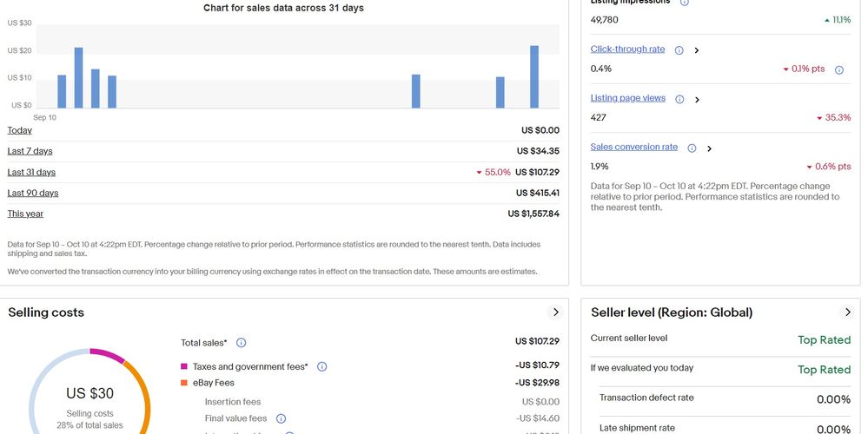Image resolution: width=868 pixels, height=434 pixels.
Task: Click the Insertion fees row label
Action: (233, 402)
